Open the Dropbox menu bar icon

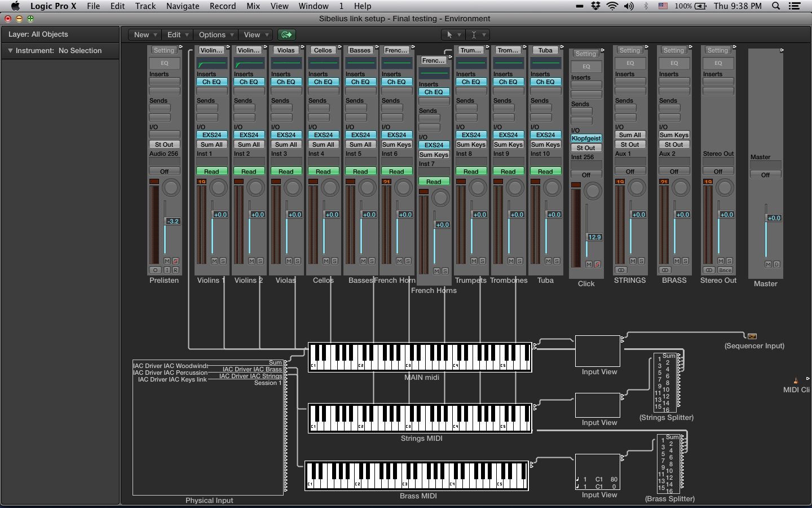[595, 6]
